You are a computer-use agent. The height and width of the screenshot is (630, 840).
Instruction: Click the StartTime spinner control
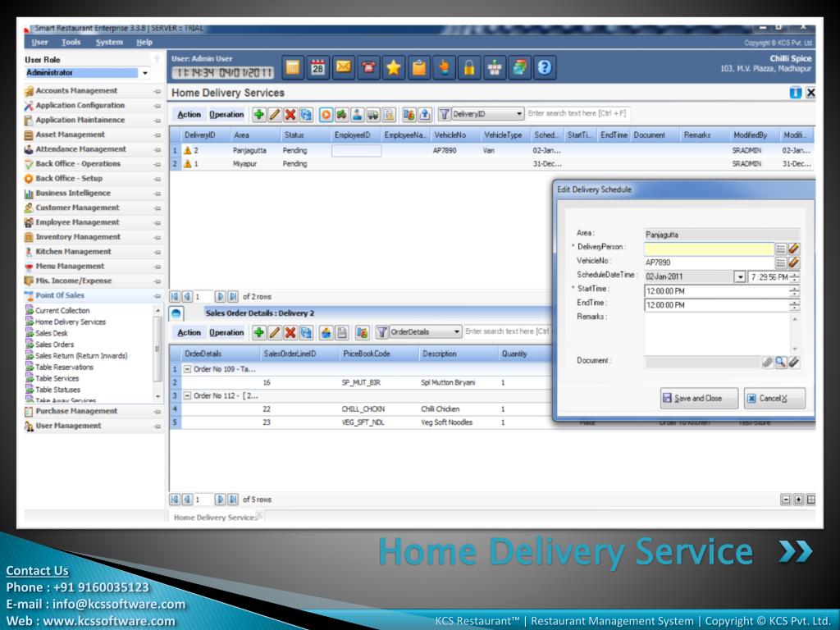794,291
